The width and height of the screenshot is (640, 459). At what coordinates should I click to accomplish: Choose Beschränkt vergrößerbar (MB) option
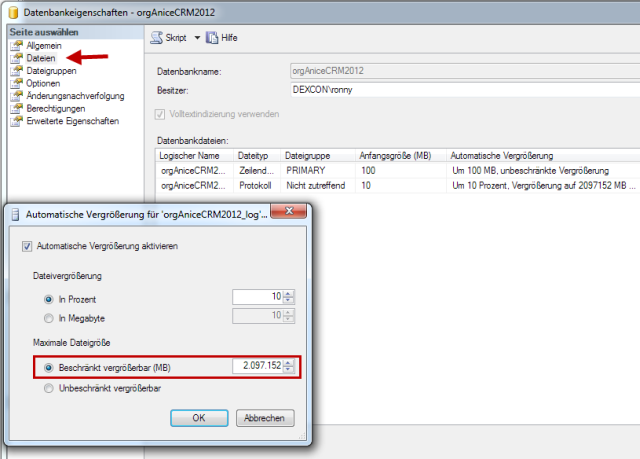(49, 368)
